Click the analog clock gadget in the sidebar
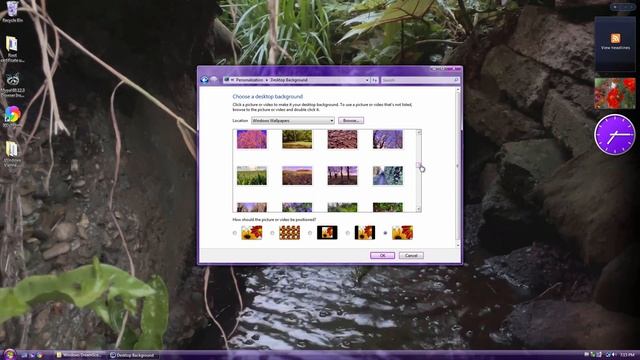The height and width of the screenshot is (360, 640). (x=615, y=135)
